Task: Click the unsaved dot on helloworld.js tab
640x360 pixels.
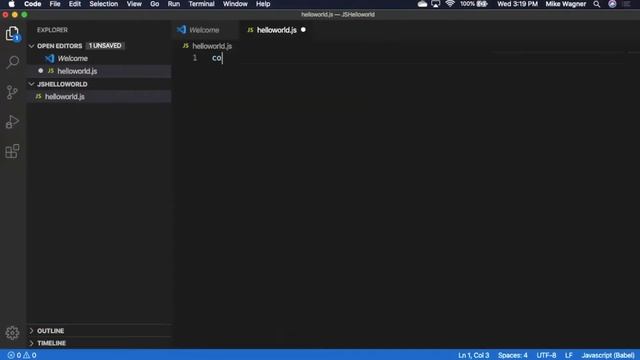Action: coord(303,30)
